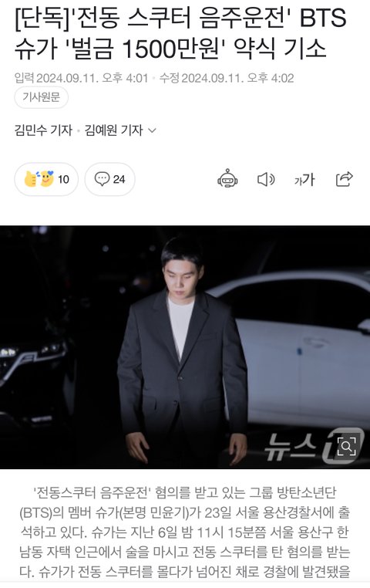
Task: Open the 24 comments button
Action: (x=109, y=179)
